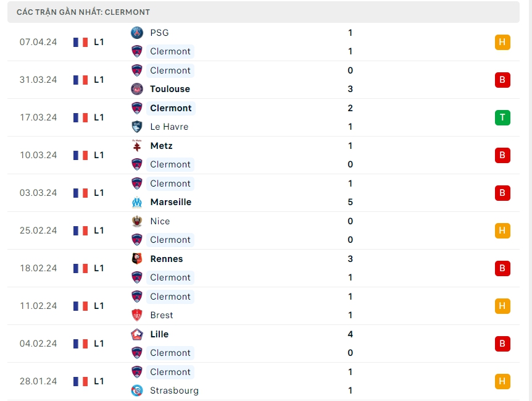Click the orange H badge for PSG match
Viewport: 532px width, 401px height.
click(x=502, y=42)
